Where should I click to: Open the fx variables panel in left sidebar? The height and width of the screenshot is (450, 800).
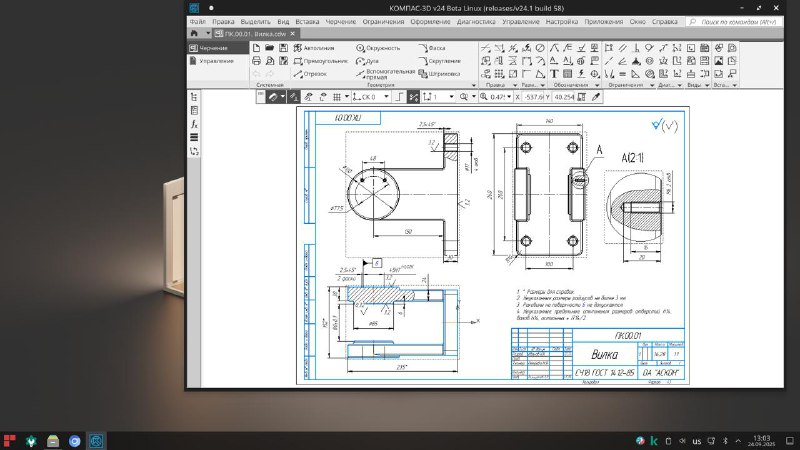(194, 123)
